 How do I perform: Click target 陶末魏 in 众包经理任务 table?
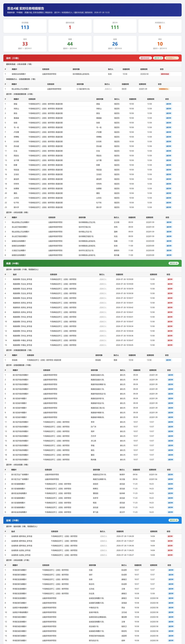[x=93, y=460]
